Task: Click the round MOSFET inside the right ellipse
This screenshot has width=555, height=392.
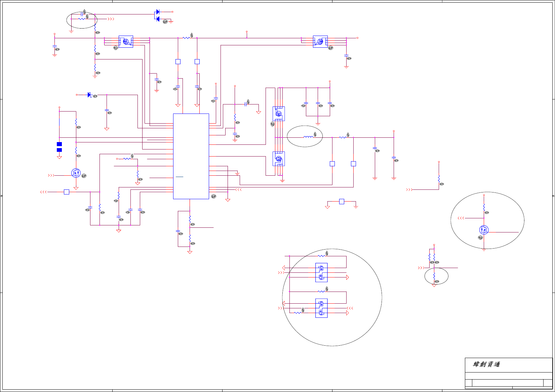Action: point(484,230)
